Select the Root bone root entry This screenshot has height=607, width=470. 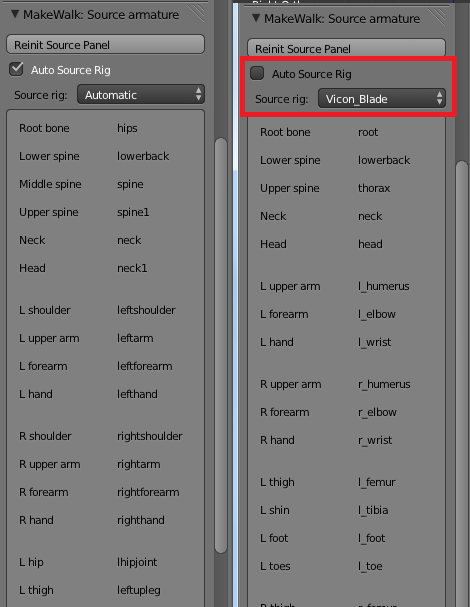coord(346,132)
